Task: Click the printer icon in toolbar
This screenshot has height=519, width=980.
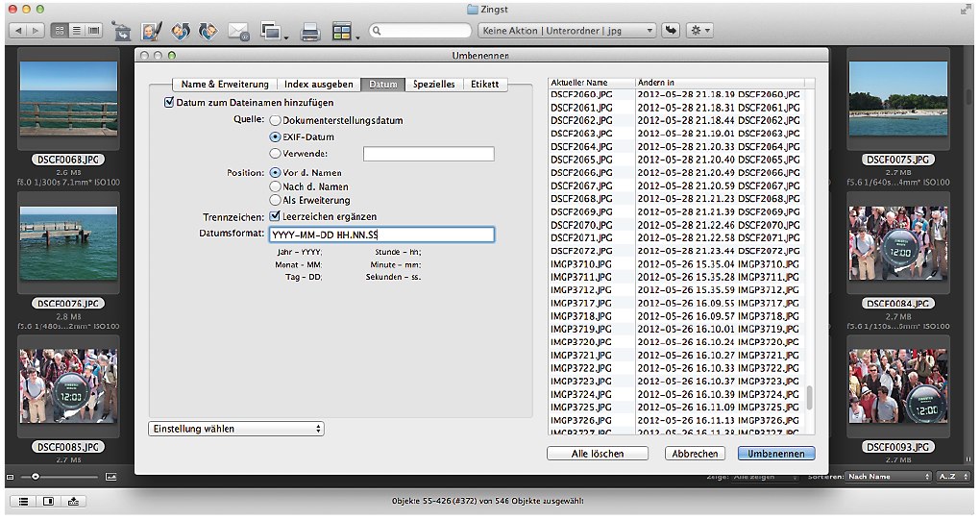Action: [x=310, y=32]
